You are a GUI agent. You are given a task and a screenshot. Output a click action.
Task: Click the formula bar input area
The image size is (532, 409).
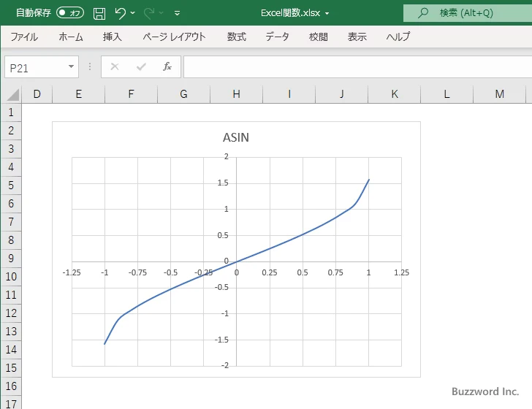coord(357,67)
